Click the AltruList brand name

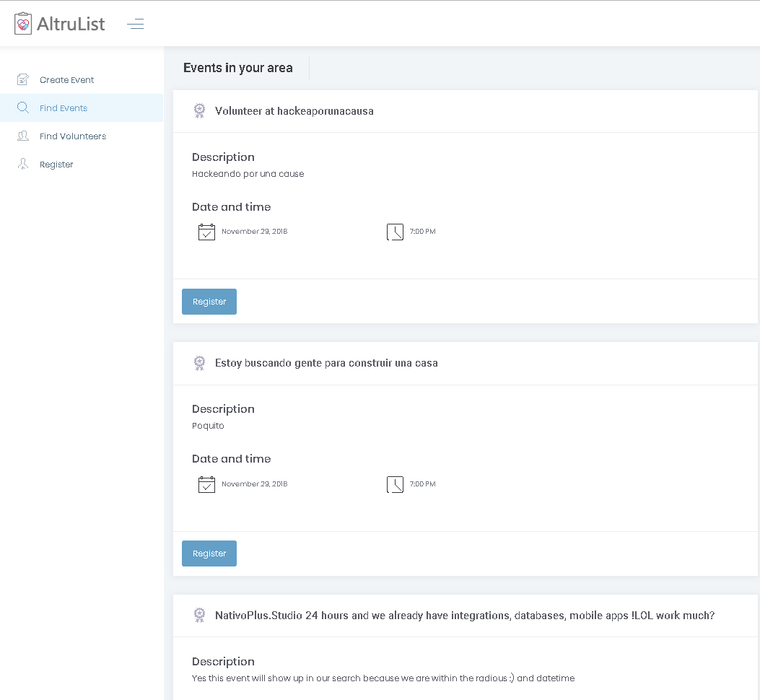coord(71,24)
